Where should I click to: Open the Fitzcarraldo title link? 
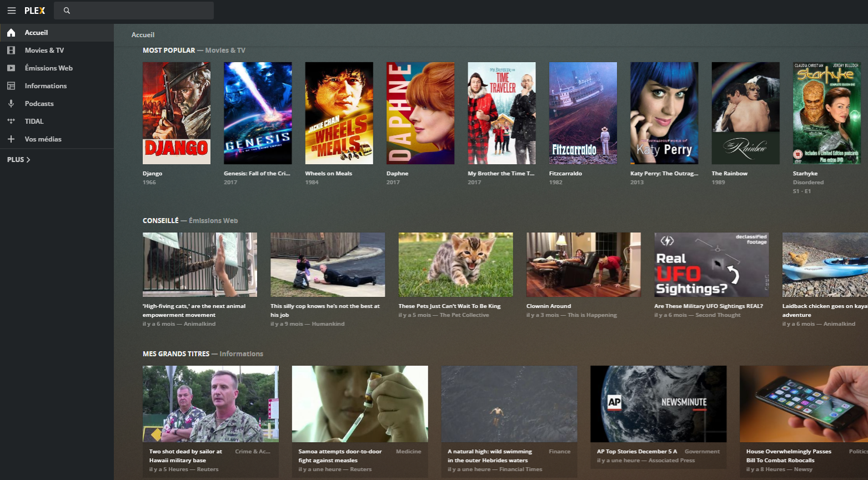[565, 174]
